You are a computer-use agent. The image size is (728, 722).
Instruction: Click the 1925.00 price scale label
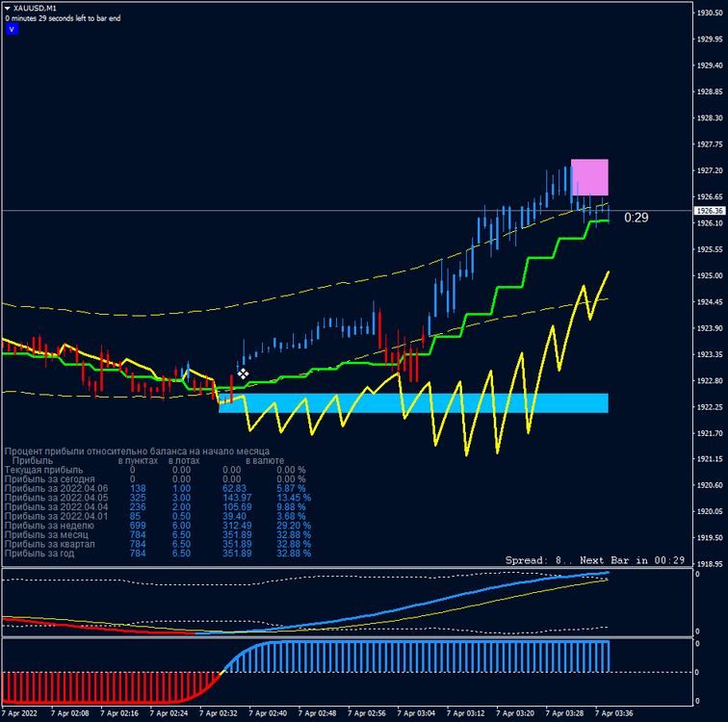(x=710, y=275)
